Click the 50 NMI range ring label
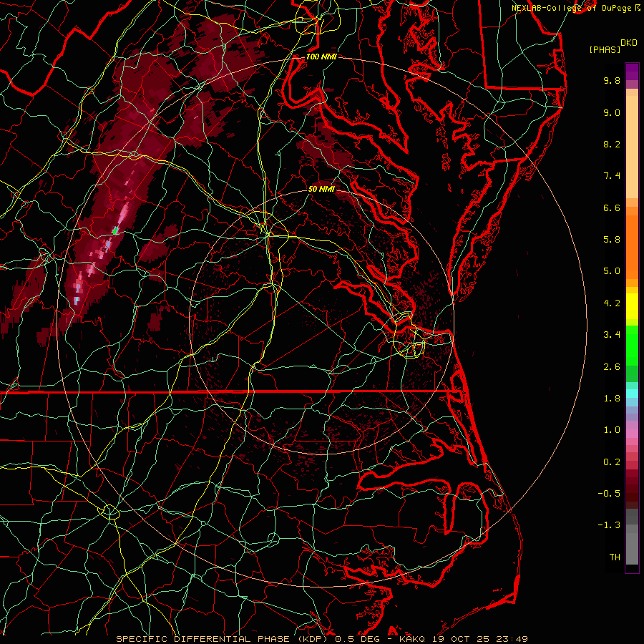644x644 pixels. point(321,190)
